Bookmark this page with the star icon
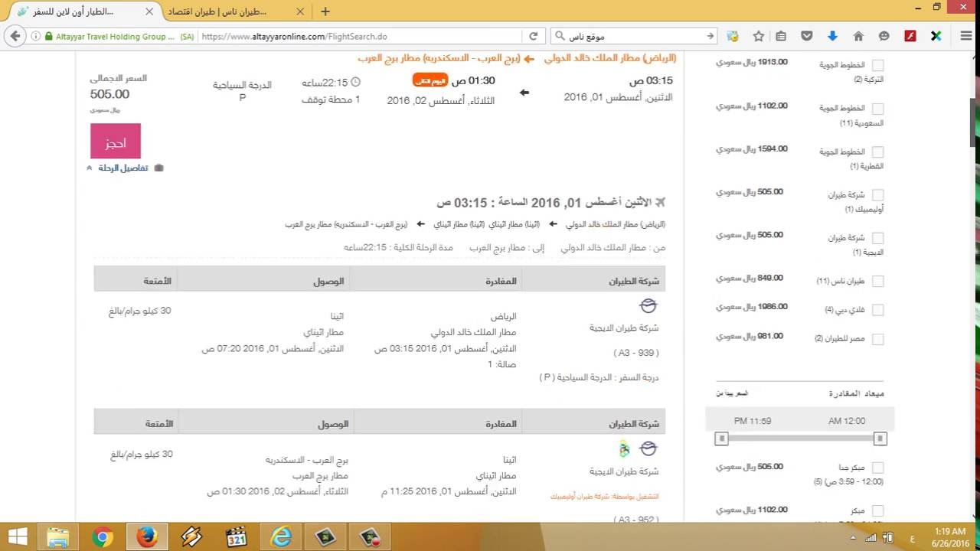 [758, 36]
